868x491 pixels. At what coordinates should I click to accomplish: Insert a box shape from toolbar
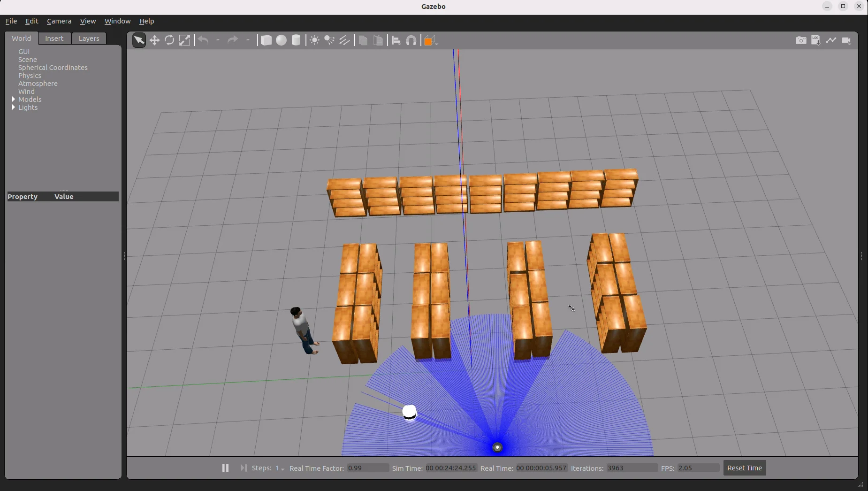[266, 40]
